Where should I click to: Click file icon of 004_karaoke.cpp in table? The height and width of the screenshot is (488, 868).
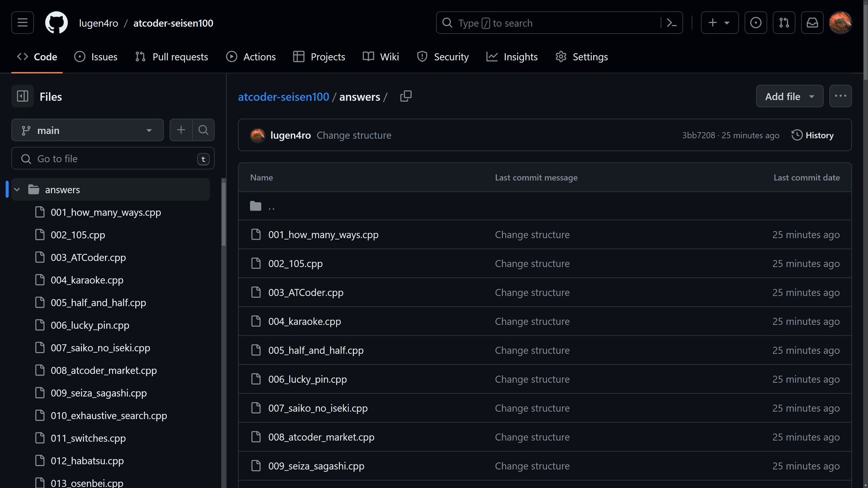tap(256, 321)
